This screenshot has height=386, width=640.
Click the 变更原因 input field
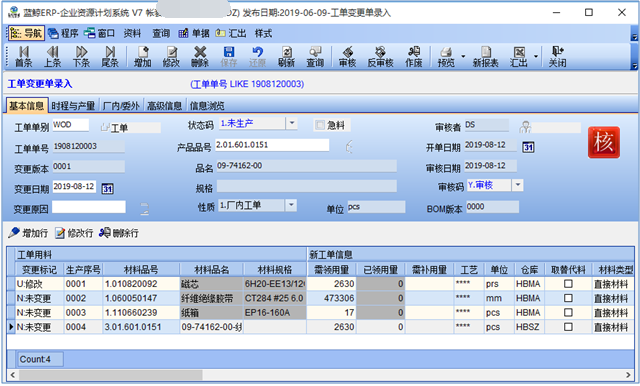(x=89, y=207)
